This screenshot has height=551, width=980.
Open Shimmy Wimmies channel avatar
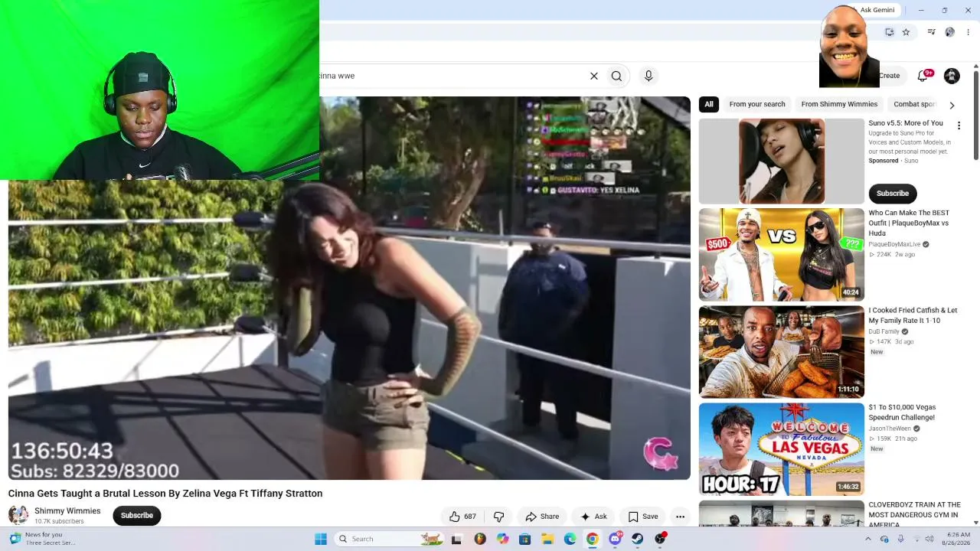pyautogui.click(x=18, y=515)
